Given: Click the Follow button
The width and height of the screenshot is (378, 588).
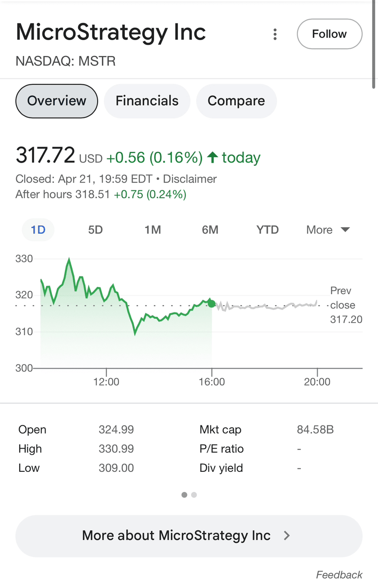Looking at the screenshot, I should click(x=329, y=34).
